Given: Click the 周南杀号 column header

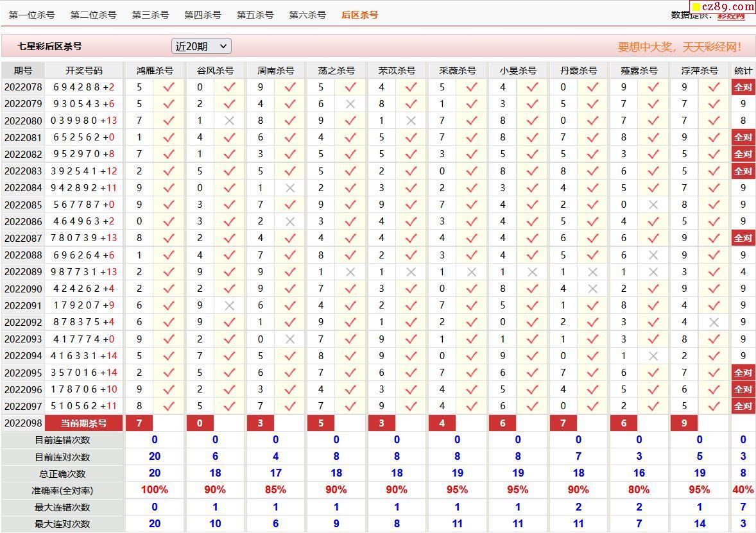Looking at the screenshot, I should coord(276,71).
